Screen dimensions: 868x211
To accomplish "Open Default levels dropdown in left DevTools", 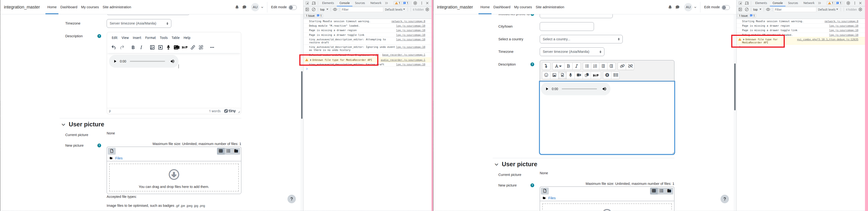I will click(x=395, y=10).
